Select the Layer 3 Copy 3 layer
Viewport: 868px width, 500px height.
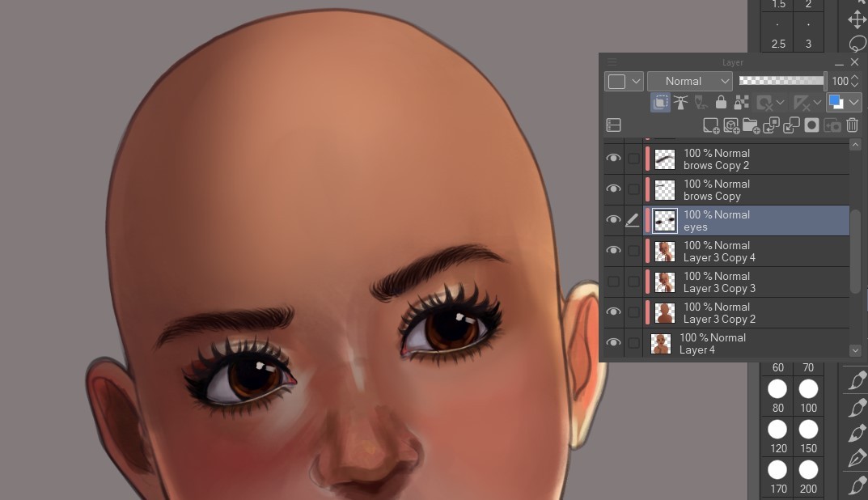click(x=746, y=282)
